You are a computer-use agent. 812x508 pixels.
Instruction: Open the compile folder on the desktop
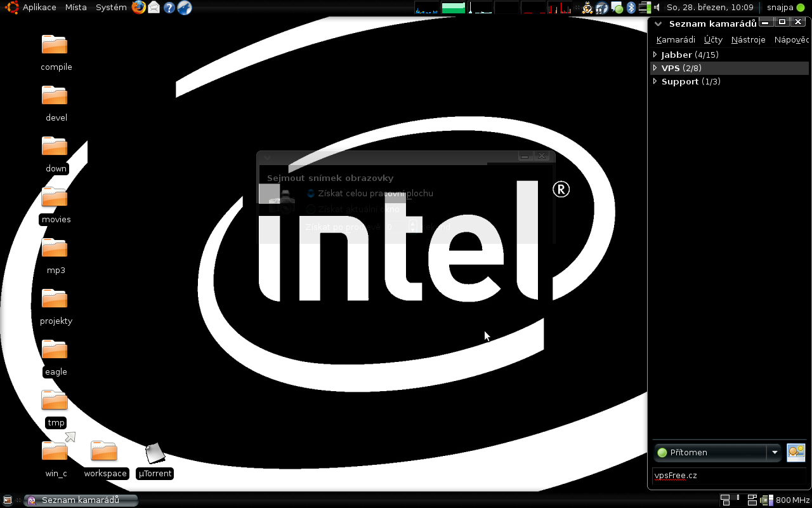pyautogui.click(x=56, y=46)
